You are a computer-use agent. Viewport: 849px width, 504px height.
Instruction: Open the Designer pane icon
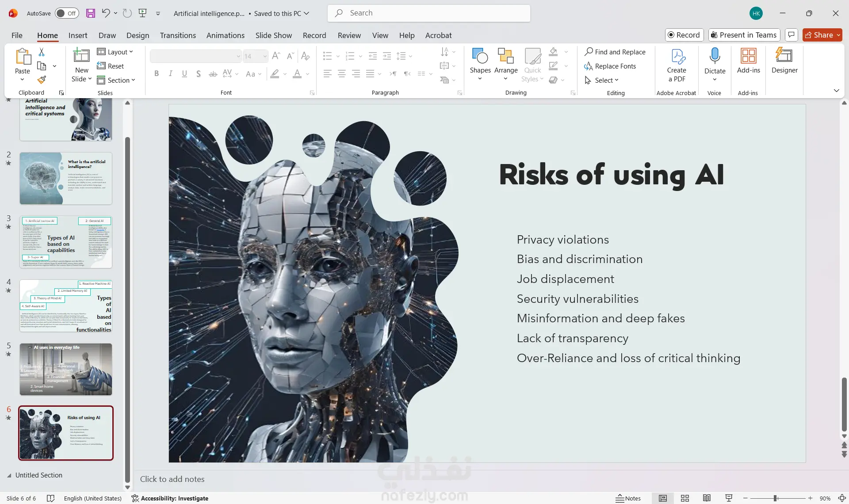pos(784,61)
